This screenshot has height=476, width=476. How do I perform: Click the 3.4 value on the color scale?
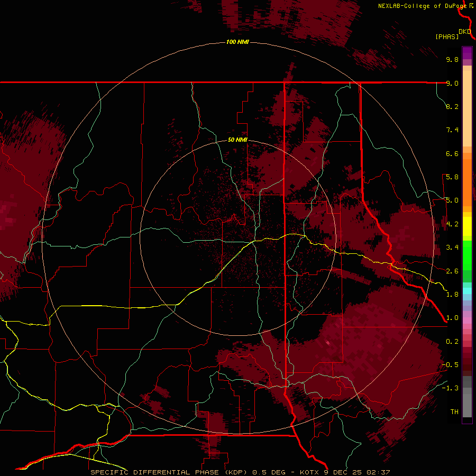tap(452, 248)
